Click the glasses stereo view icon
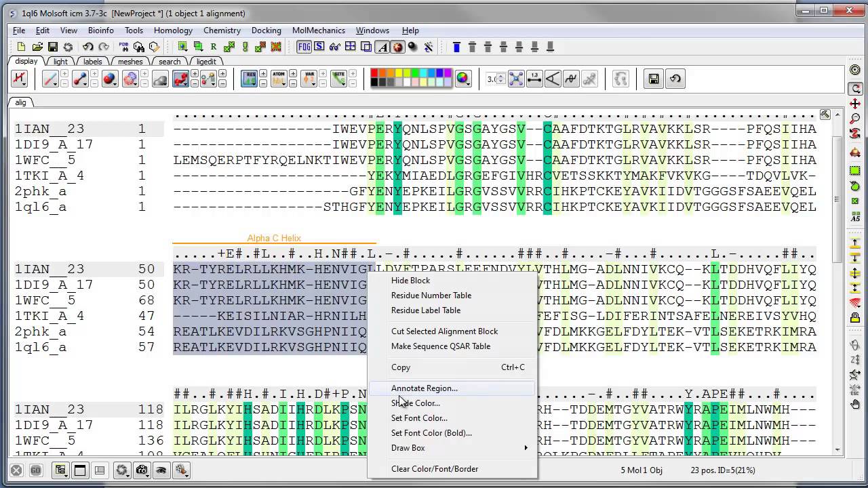868x488 pixels. pos(334,47)
